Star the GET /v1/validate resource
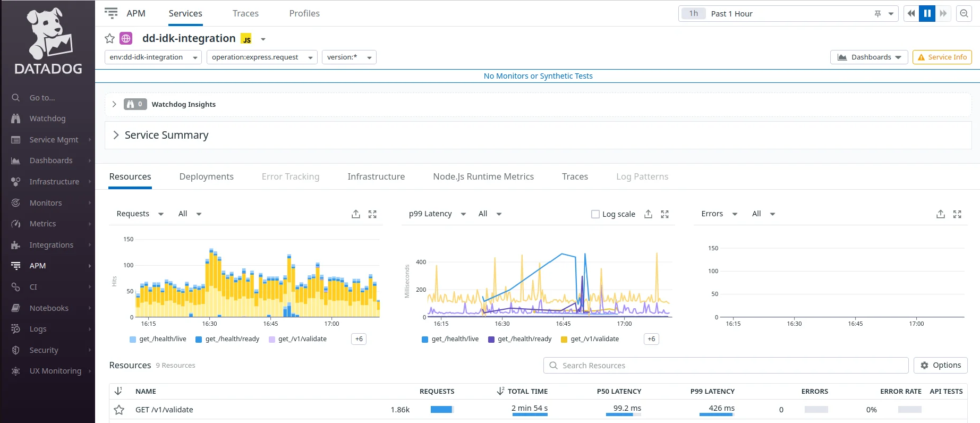Screen dimensions: 980x423 click(119, 410)
